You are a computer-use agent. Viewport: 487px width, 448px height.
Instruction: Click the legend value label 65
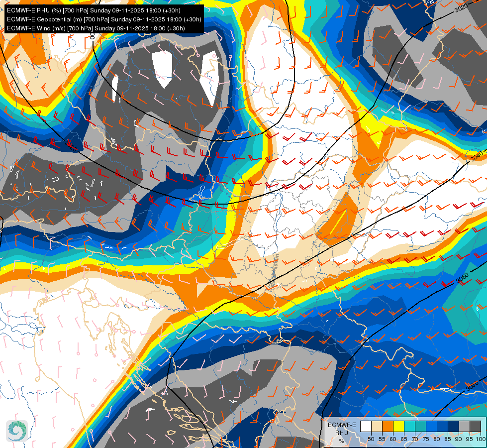pos(404,439)
